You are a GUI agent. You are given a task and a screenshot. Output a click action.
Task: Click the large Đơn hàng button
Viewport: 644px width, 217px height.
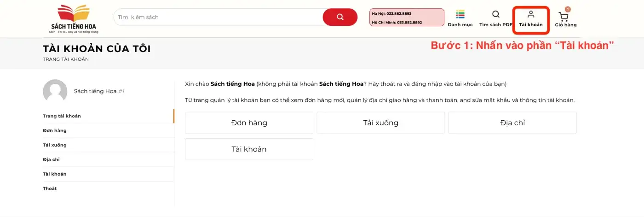click(249, 123)
